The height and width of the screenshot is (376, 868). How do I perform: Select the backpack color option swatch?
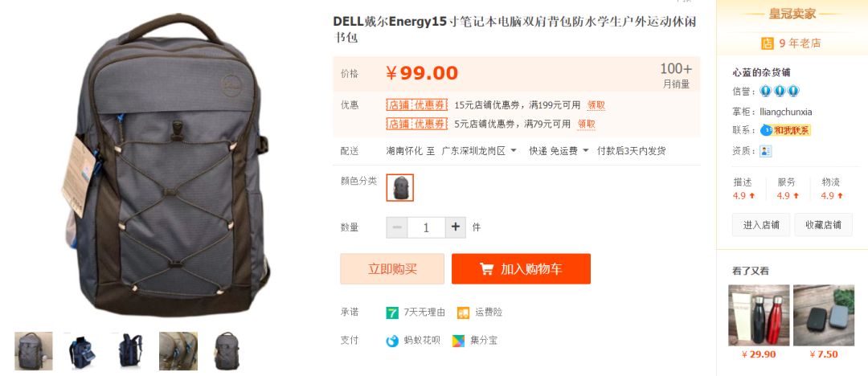pyautogui.click(x=399, y=188)
